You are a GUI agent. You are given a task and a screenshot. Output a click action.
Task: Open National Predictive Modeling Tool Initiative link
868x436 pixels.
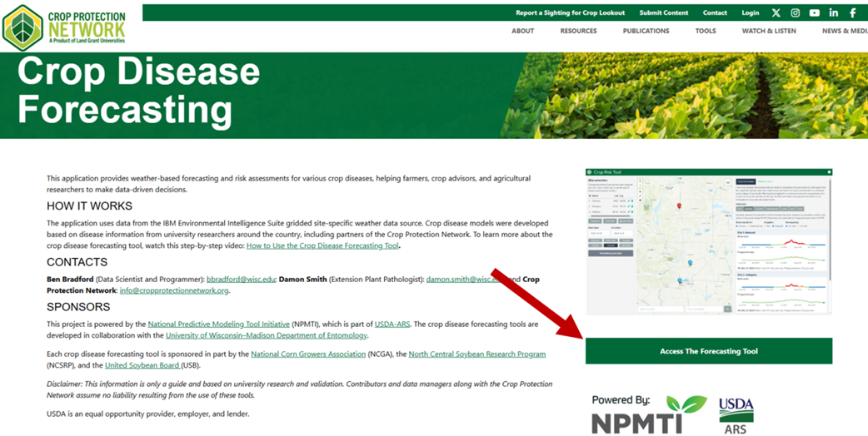click(x=218, y=325)
